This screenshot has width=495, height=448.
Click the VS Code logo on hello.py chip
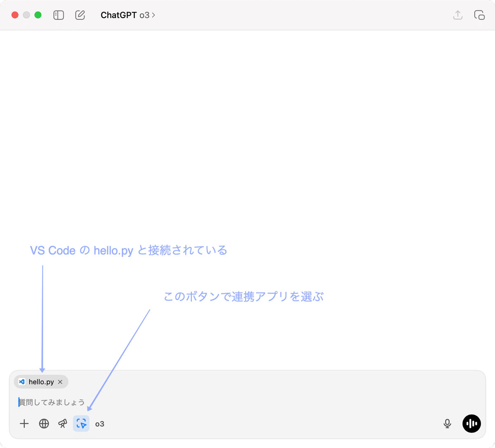pos(22,382)
